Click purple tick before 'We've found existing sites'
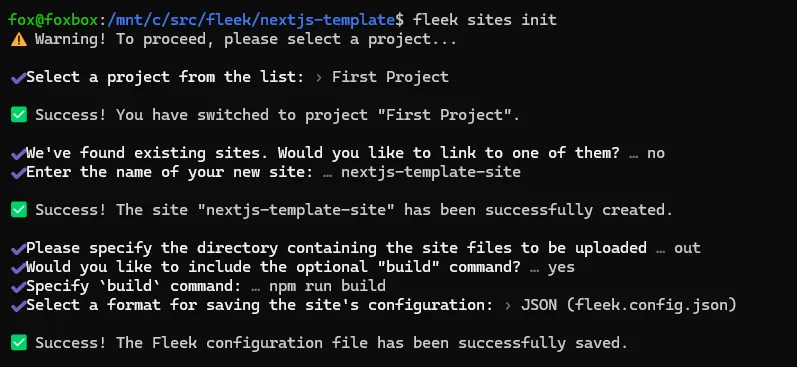The height and width of the screenshot is (367, 797). coord(18,154)
